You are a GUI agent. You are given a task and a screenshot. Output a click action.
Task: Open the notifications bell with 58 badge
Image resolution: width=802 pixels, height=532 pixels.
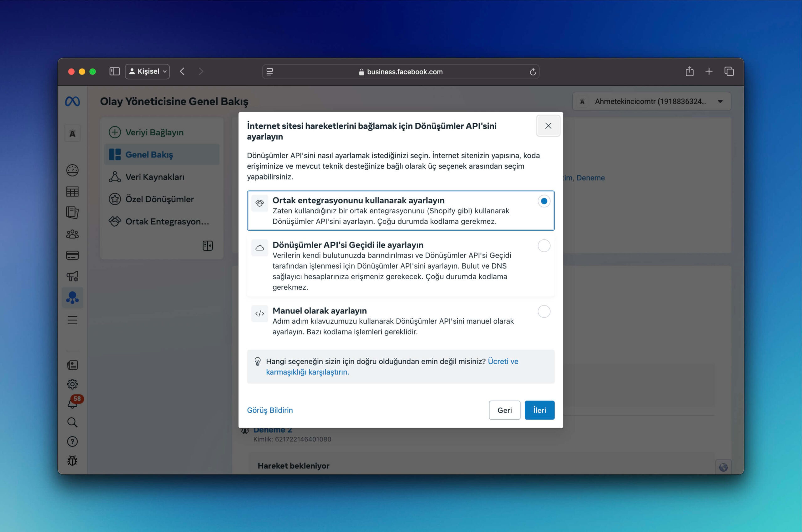(72, 404)
